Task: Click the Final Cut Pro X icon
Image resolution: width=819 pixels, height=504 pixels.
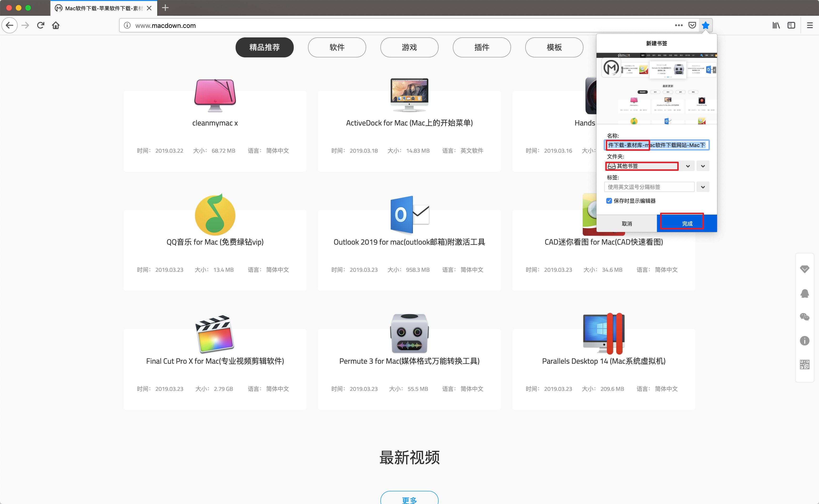Action: click(215, 334)
